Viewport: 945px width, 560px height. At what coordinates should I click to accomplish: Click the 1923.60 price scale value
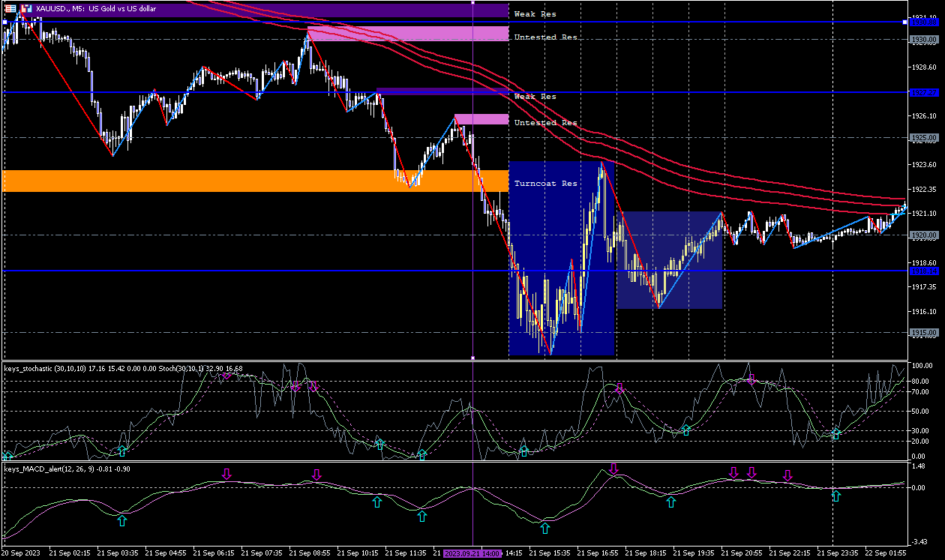(925, 165)
